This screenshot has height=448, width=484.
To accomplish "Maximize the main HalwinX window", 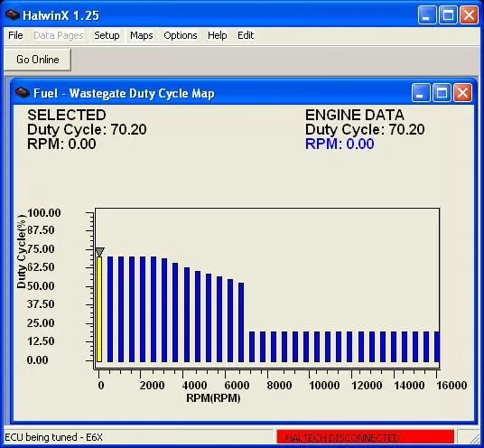I will pyautogui.click(x=448, y=14).
